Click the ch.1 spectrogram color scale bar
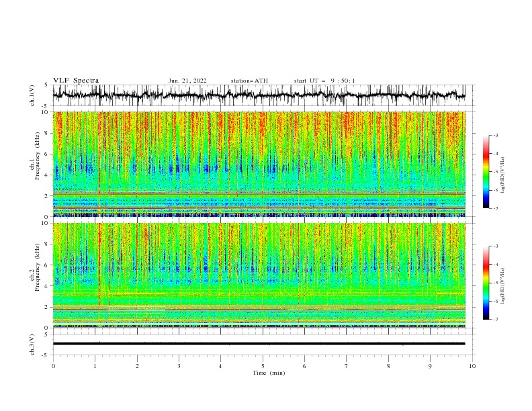This screenshot has height=411, width=532. pyautogui.click(x=486, y=172)
